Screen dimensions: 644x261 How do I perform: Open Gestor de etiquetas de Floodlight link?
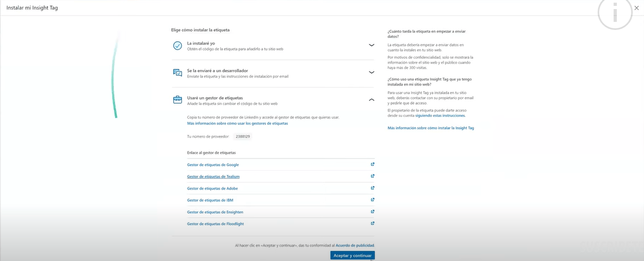(215, 224)
